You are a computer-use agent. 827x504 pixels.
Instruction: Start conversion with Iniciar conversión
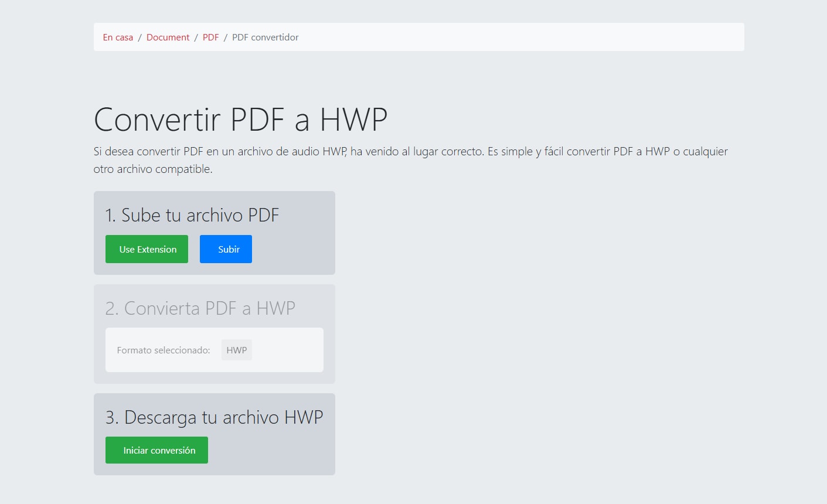(156, 450)
